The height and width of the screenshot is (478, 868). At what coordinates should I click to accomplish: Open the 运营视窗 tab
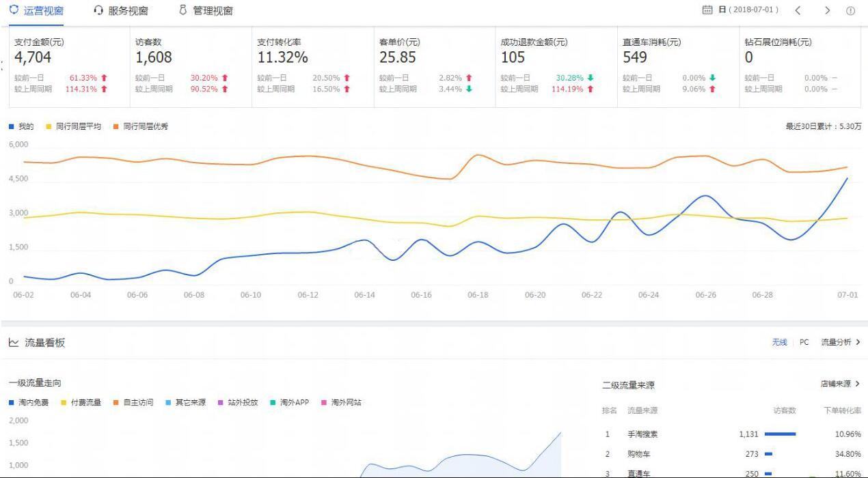[x=38, y=10]
